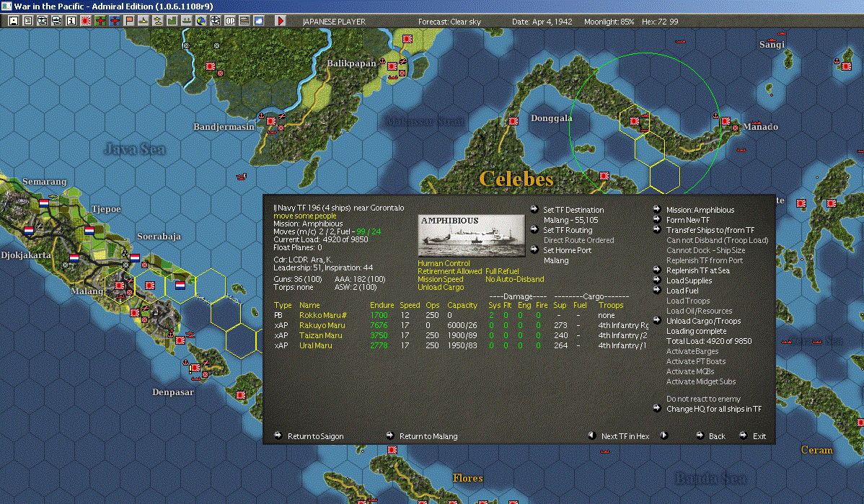
Task: Toggle Unload Cargo setting
Action: pyautogui.click(x=441, y=287)
